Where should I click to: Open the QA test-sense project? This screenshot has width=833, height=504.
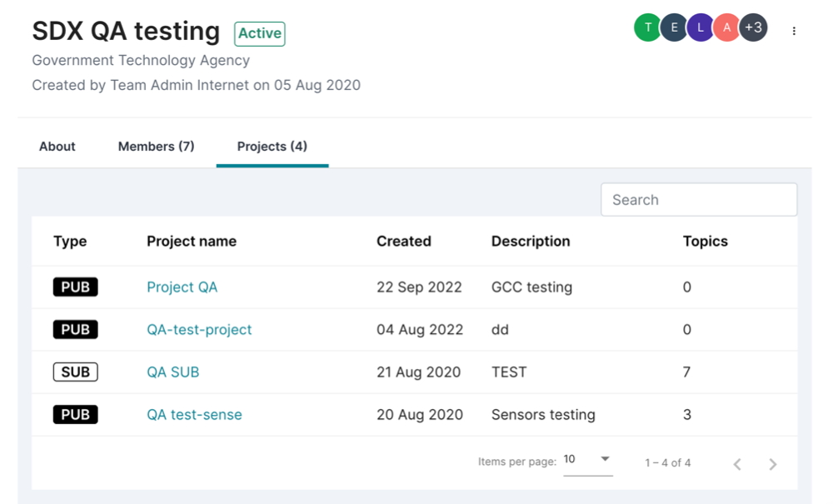point(193,414)
